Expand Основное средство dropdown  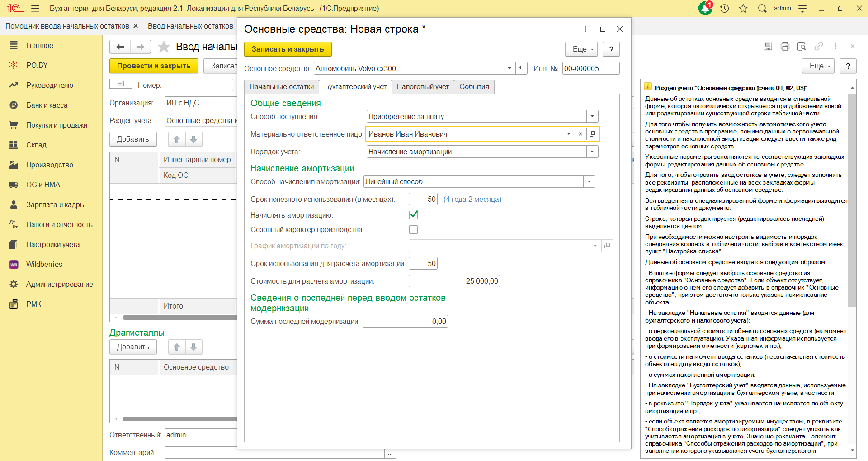pyautogui.click(x=509, y=68)
